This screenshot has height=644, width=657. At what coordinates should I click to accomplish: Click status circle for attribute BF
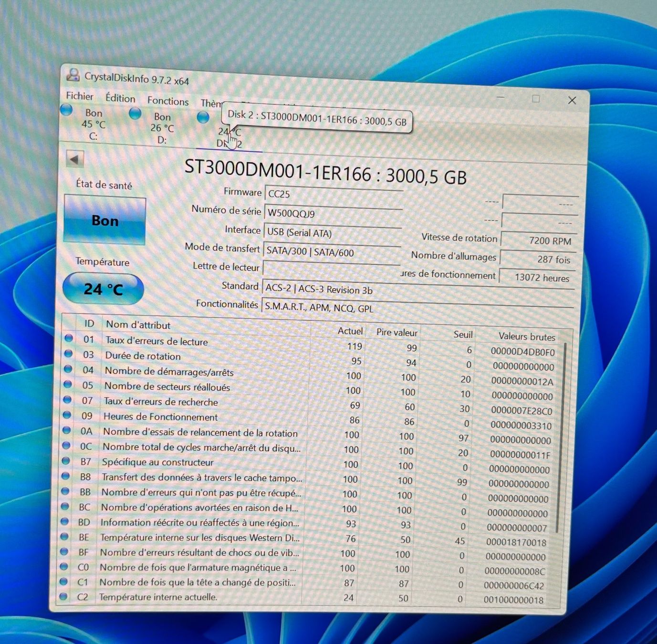64,551
